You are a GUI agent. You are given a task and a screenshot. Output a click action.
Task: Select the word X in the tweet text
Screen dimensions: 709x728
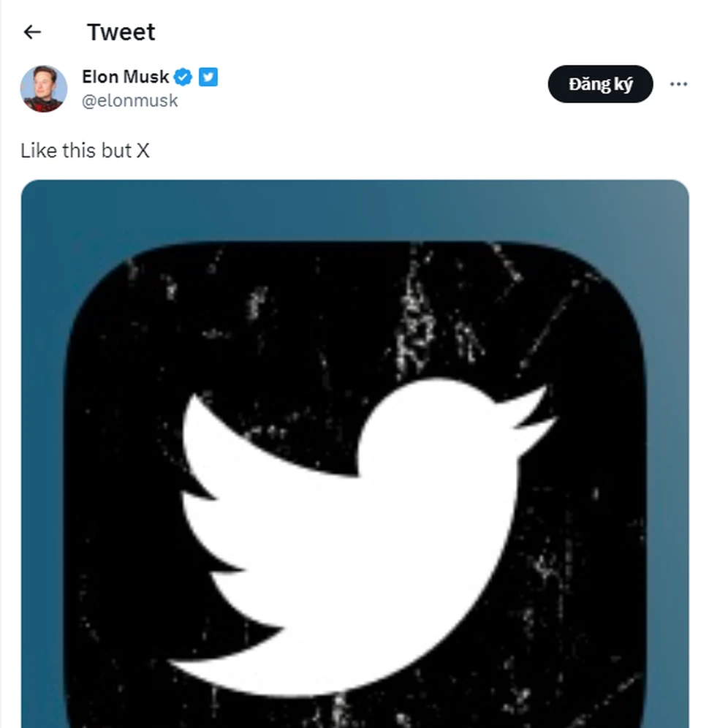pos(145,151)
